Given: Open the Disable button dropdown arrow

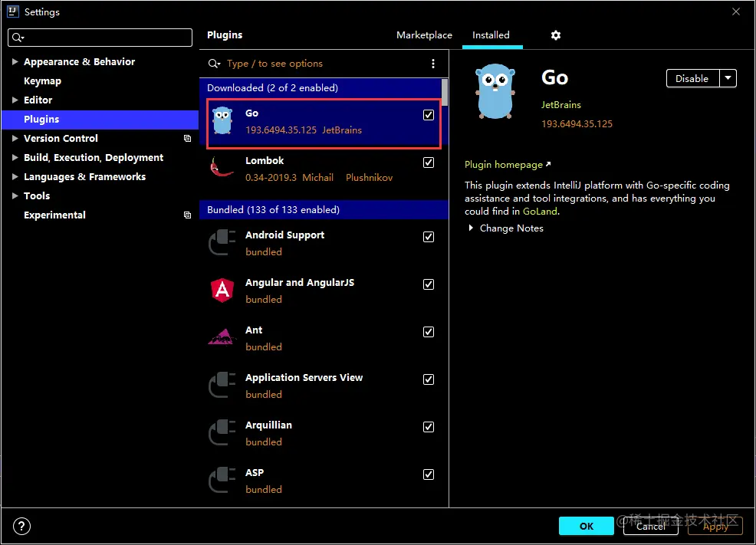Looking at the screenshot, I should pyautogui.click(x=728, y=78).
